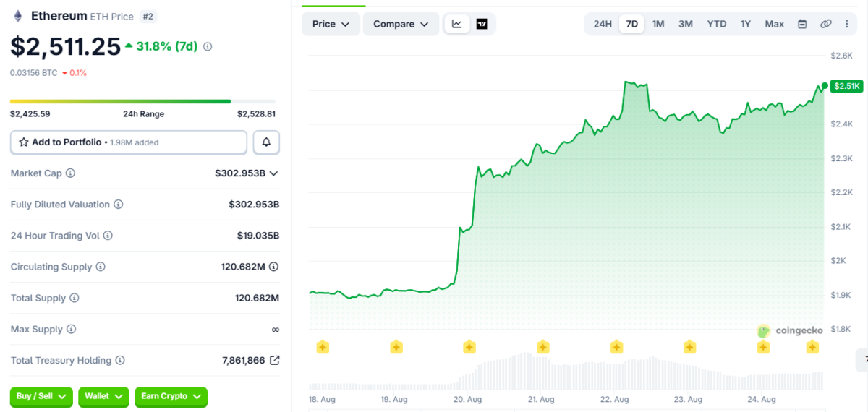Image resolution: width=868 pixels, height=412 pixels.
Task: Click the news marker above 20. Aug
Action: [469, 348]
